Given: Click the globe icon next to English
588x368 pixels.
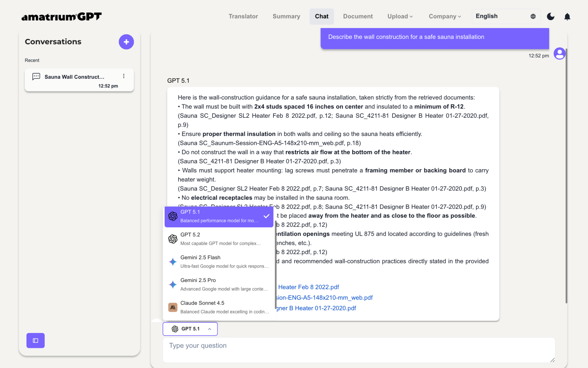Looking at the screenshot, I should tap(533, 16).
